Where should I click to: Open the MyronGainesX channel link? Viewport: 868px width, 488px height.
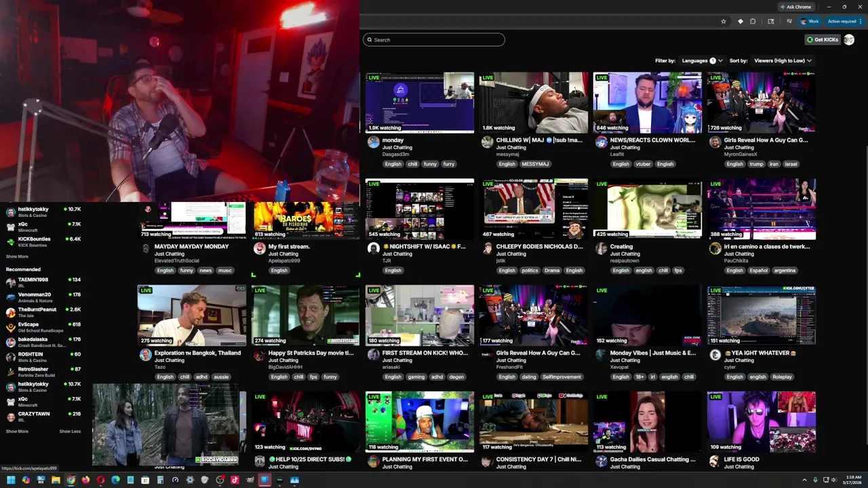(741, 155)
